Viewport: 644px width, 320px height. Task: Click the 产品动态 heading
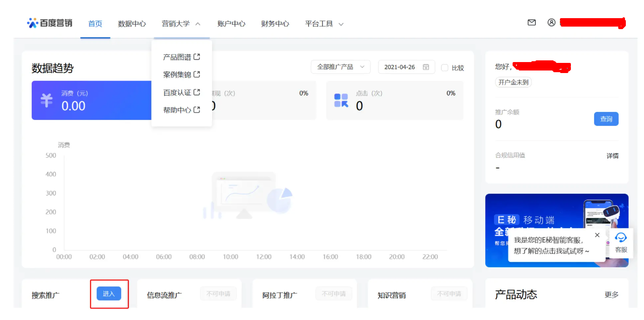[516, 295]
